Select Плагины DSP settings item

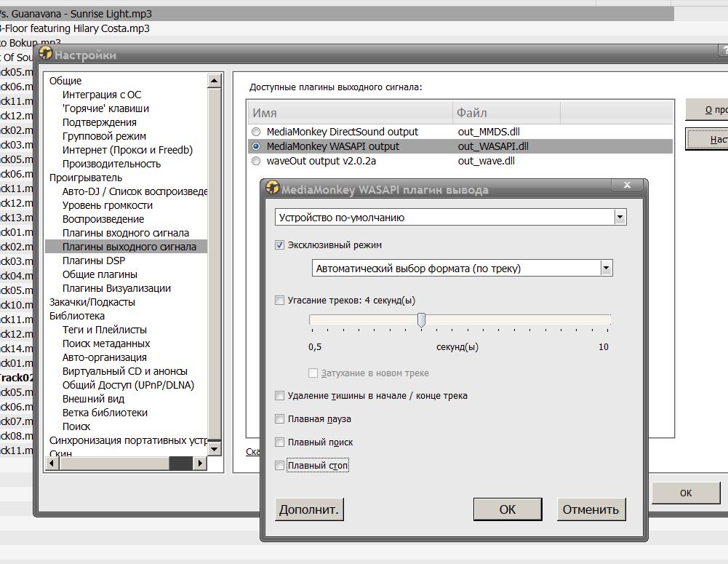coord(94,261)
